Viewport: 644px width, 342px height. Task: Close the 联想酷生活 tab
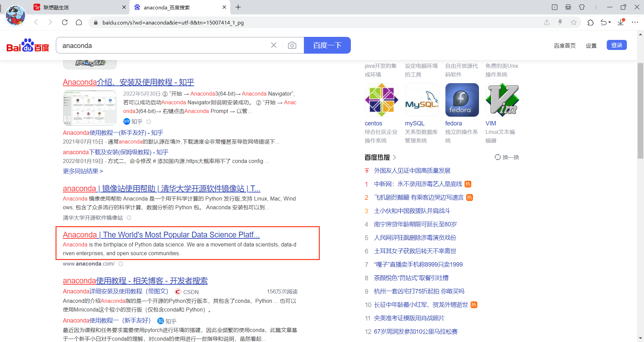tap(124, 7)
